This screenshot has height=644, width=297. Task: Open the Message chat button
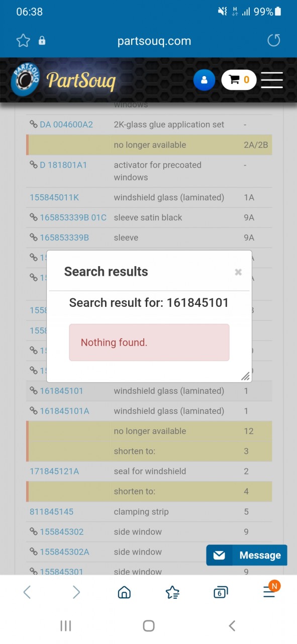(x=247, y=555)
